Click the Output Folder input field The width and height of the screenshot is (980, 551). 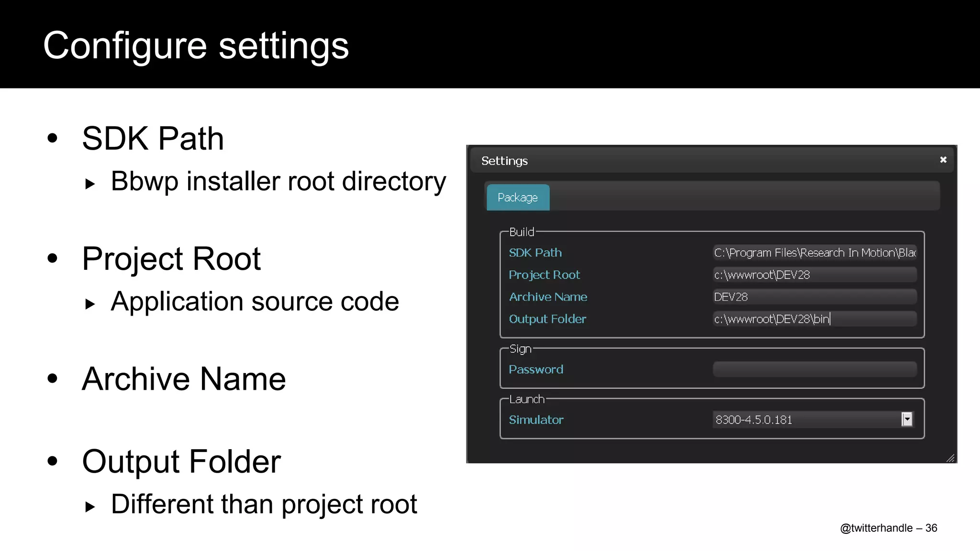[814, 319]
